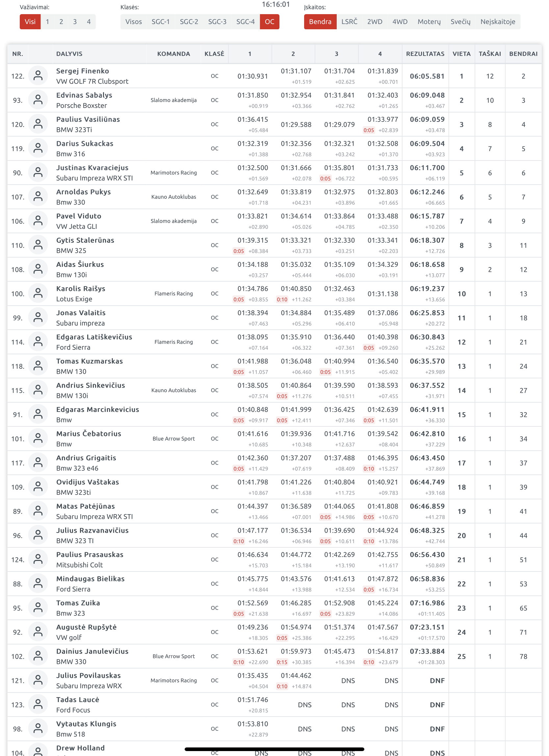Filter by run 2

[61, 22]
